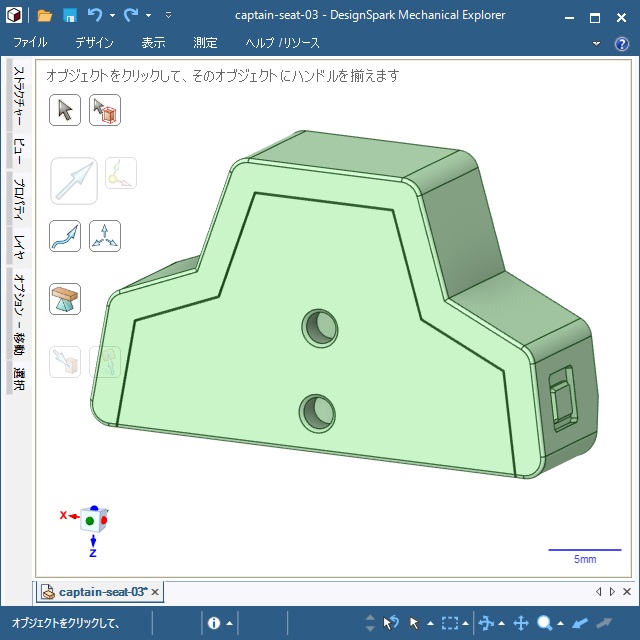Screen dimensions: 640x640
Task: Go to the previous view with blue arrow
Action: (x=580, y=623)
